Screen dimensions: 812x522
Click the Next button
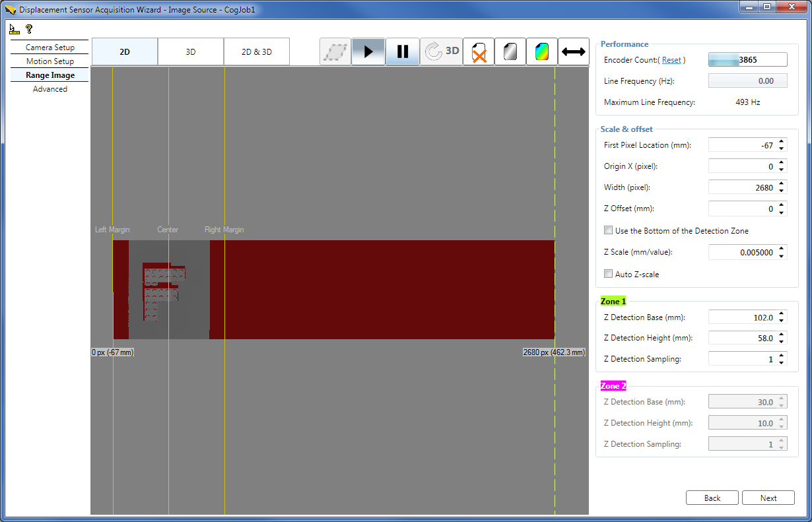point(768,498)
